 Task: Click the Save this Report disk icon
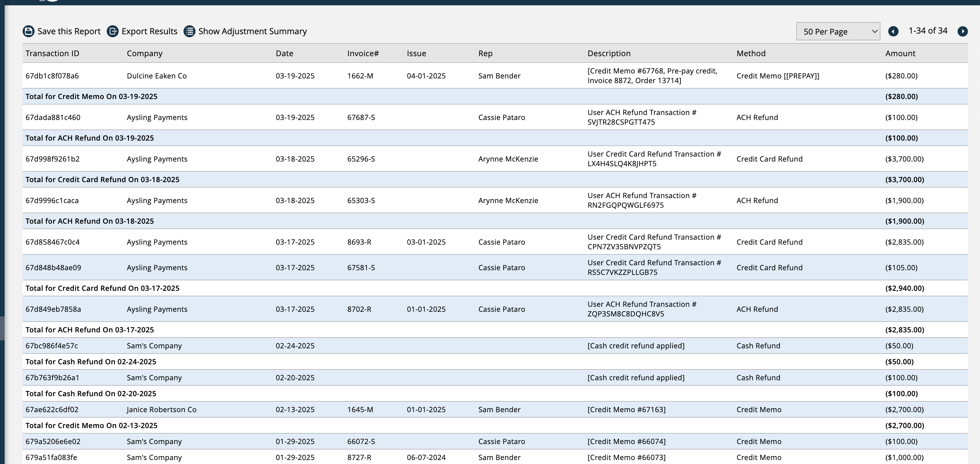29,31
